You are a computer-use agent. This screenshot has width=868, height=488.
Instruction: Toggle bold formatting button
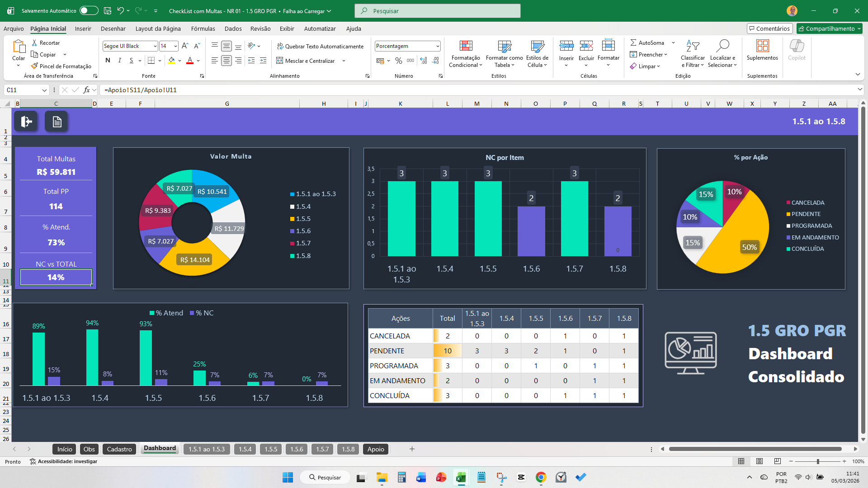point(108,61)
